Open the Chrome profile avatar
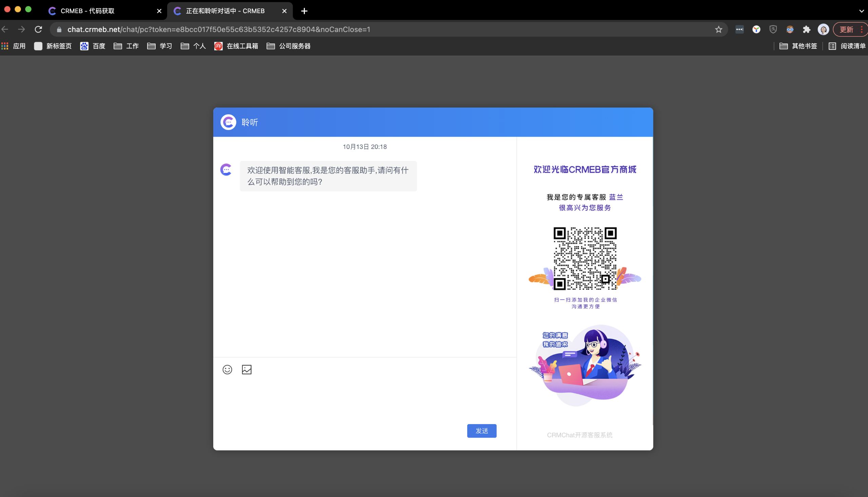 (x=823, y=30)
